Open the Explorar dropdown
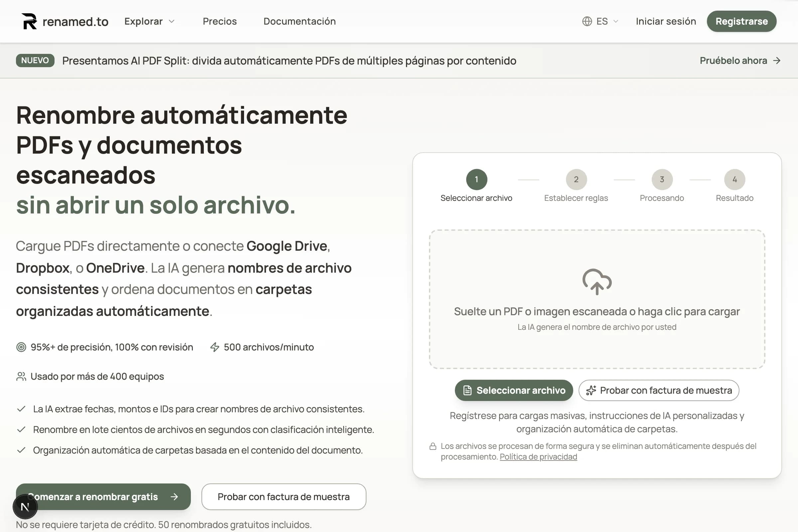The width and height of the screenshot is (798, 532). 144,21
